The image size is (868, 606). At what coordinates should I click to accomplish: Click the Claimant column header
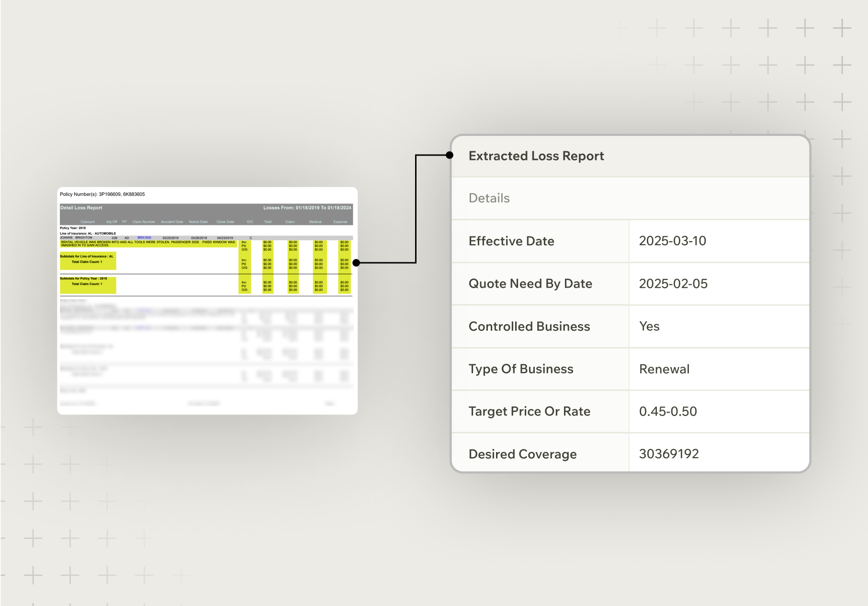coord(88,222)
